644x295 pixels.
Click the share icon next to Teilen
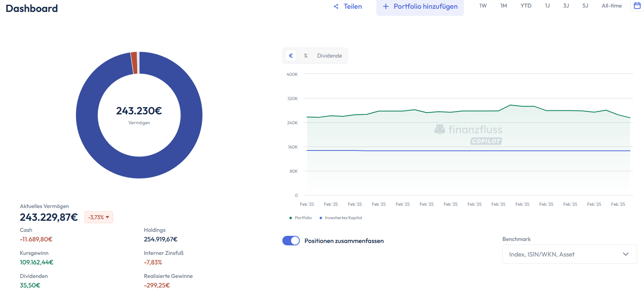click(336, 6)
